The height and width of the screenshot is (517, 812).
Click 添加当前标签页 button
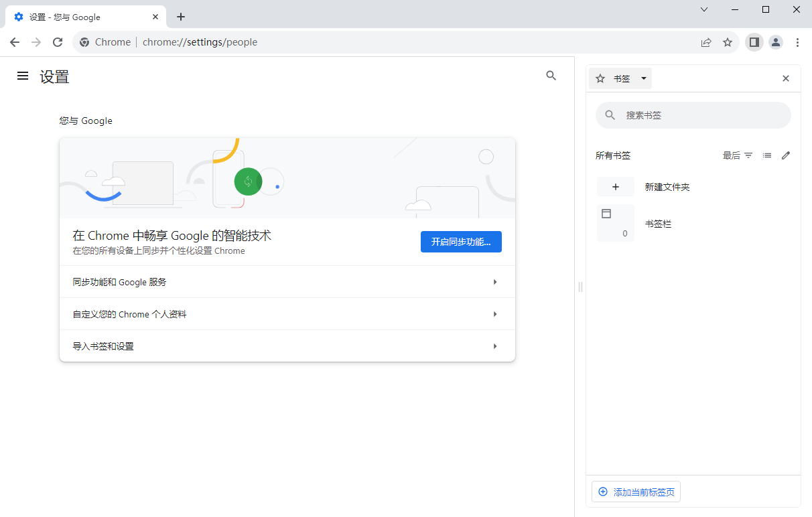(x=636, y=492)
